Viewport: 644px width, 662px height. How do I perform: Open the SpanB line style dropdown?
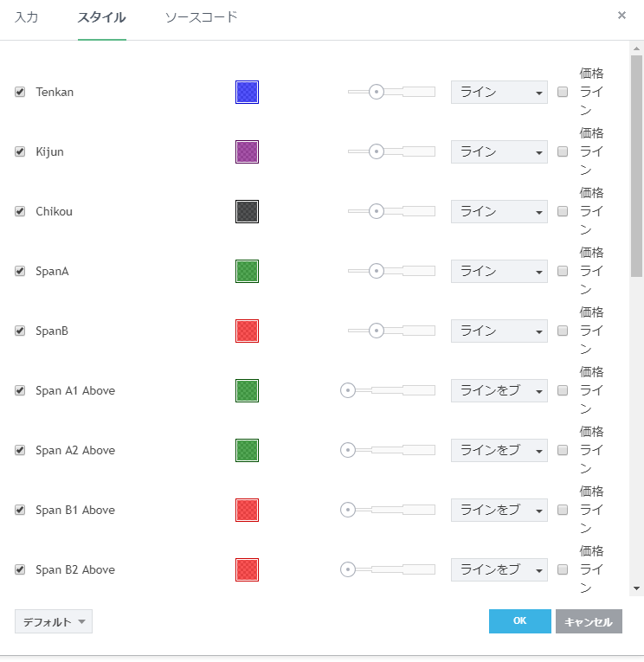coord(499,331)
